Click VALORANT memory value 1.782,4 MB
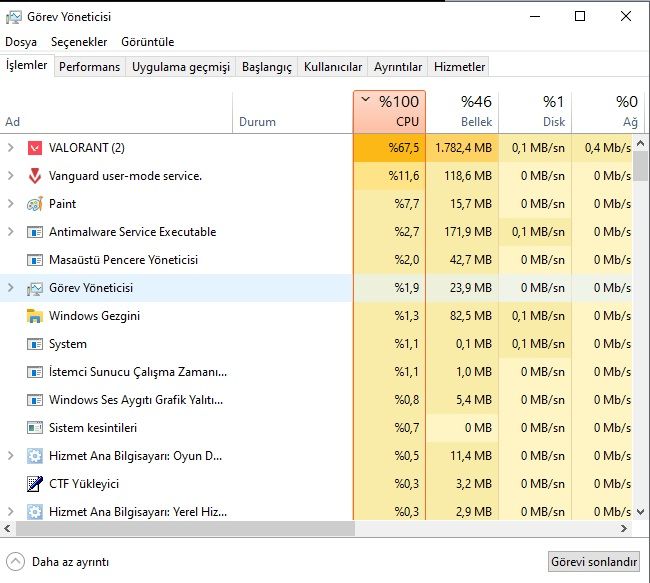 coord(463,148)
